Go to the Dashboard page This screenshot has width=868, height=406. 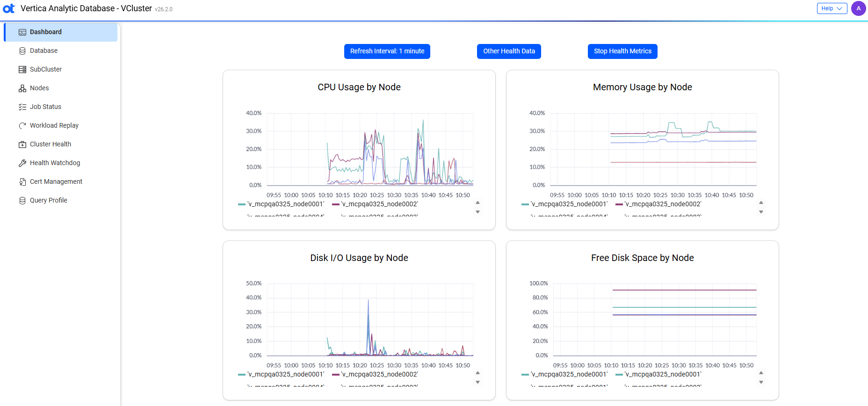coord(61,32)
